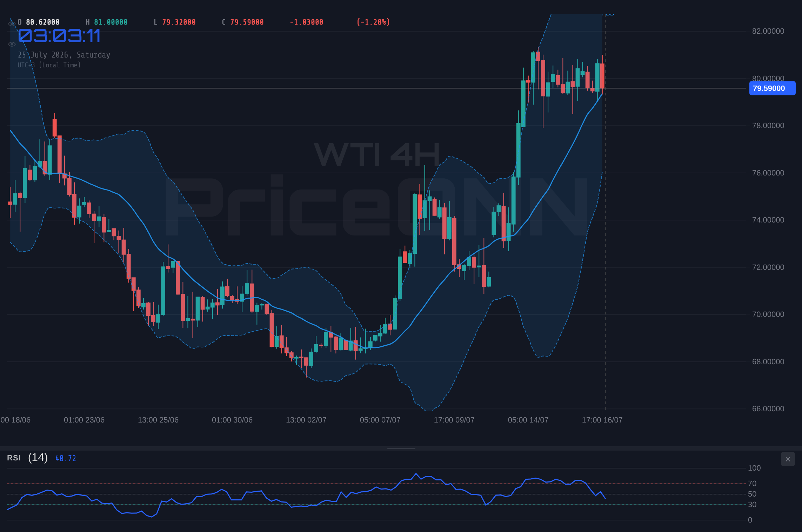Screen dimensions: 802x532
Task: Close the RSI indicator panel
Action: (788, 459)
